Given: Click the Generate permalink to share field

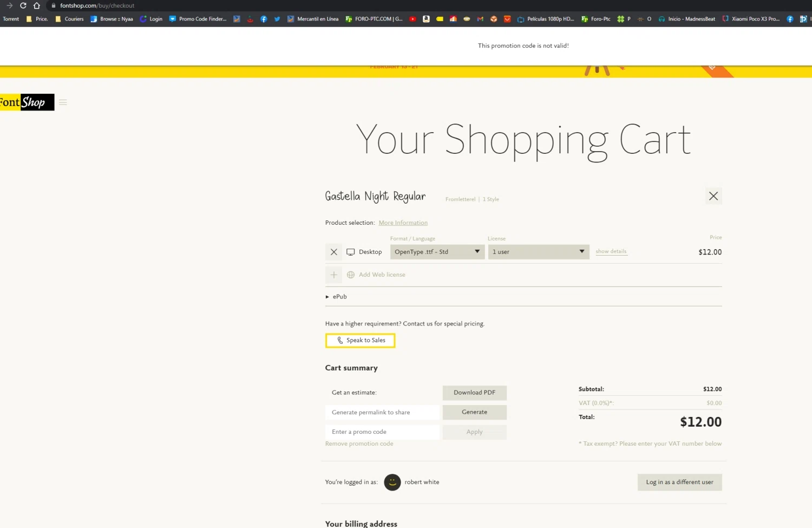Looking at the screenshot, I should pyautogui.click(x=383, y=412).
